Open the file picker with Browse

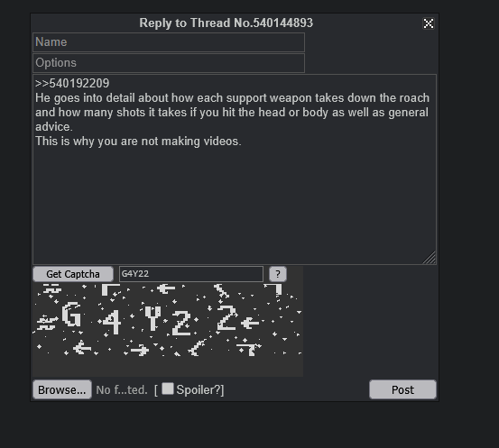pos(62,389)
